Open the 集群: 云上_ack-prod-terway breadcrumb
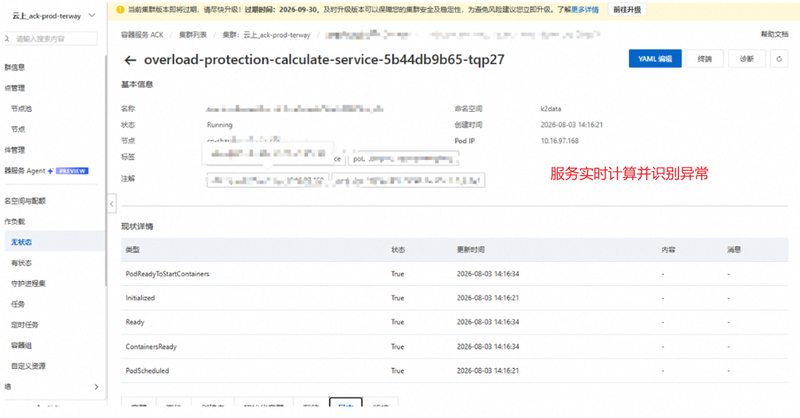 pos(266,35)
